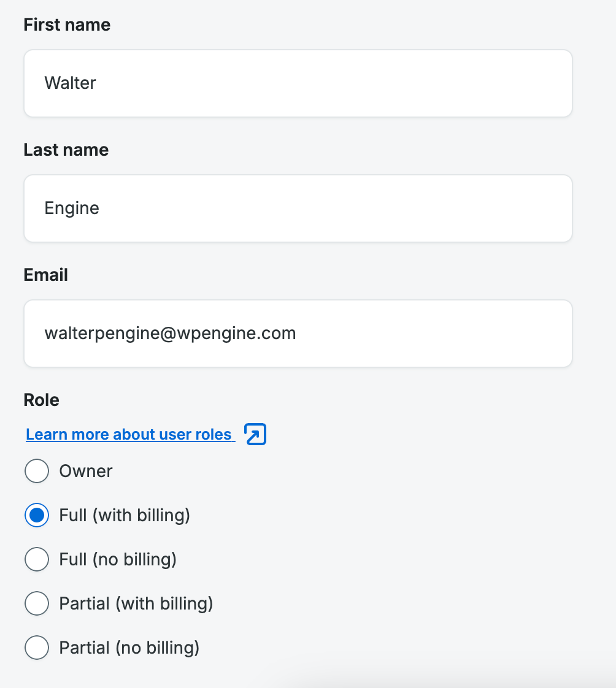Click the 'Email' field label
Screen dimensions: 616x688
pyautogui.click(x=45, y=275)
